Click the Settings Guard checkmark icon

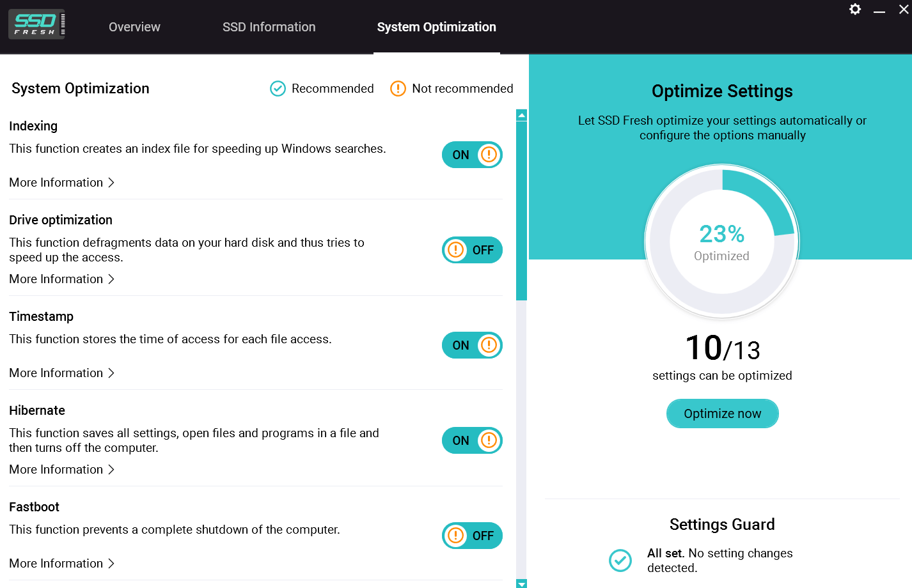coord(620,561)
